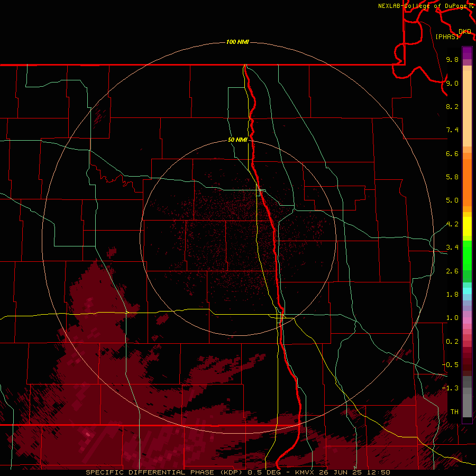476x476 pixels.
Task: Select the 1.8 value on color scale
Action: 452,295
